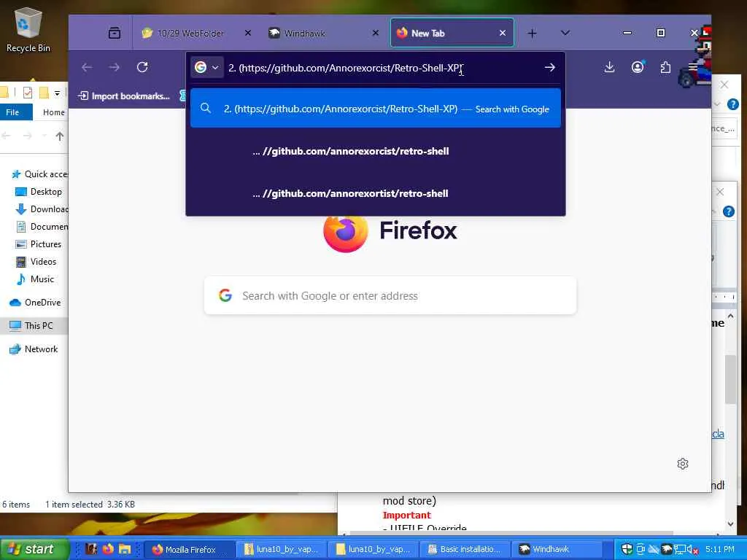Open the Recycle Bin desktop icon
The height and width of the screenshot is (560, 747).
click(x=28, y=29)
